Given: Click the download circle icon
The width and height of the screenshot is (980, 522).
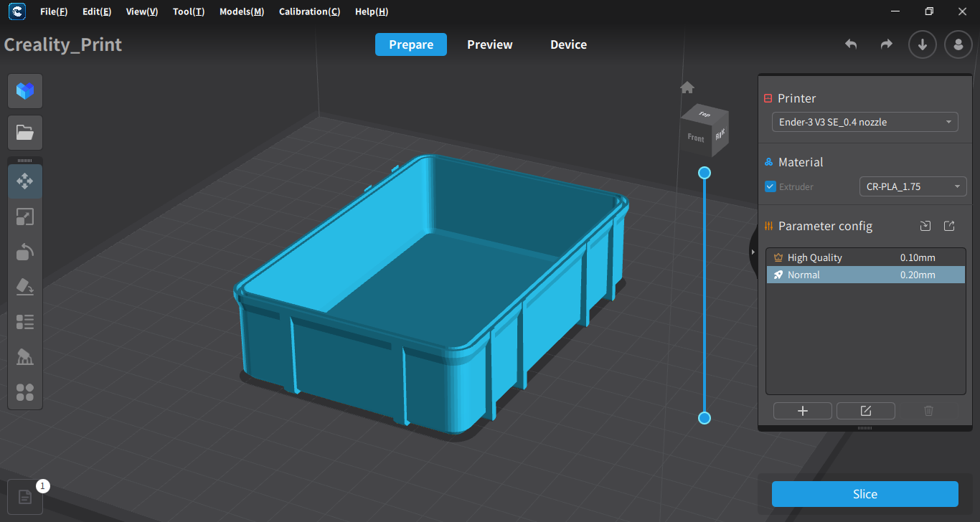Looking at the screenshot, I should pos(923,44).
